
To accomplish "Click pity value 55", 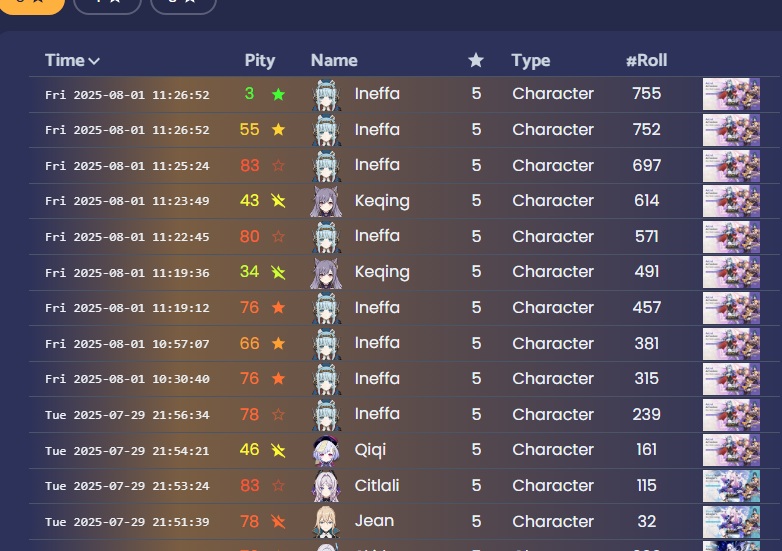I will [249, 130].
